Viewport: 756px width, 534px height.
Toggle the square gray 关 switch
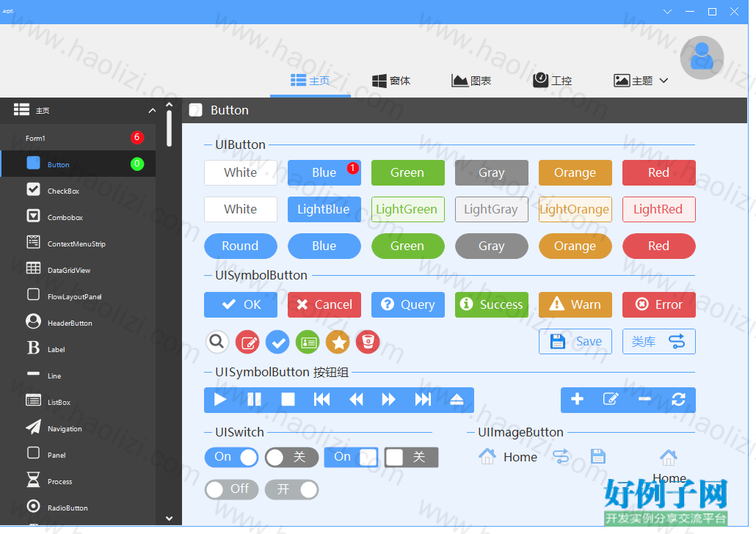411,457
